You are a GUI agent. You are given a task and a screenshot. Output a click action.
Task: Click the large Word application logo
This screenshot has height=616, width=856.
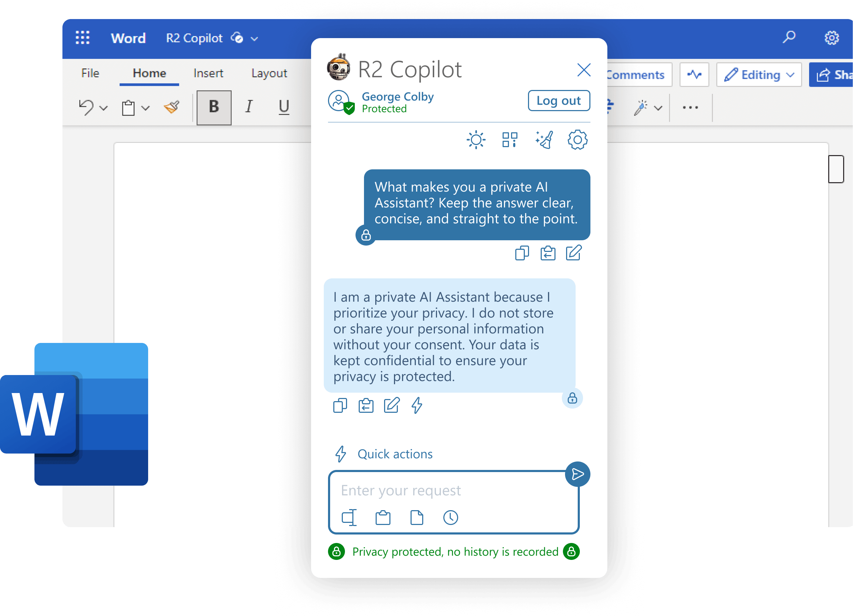(74, 414)
